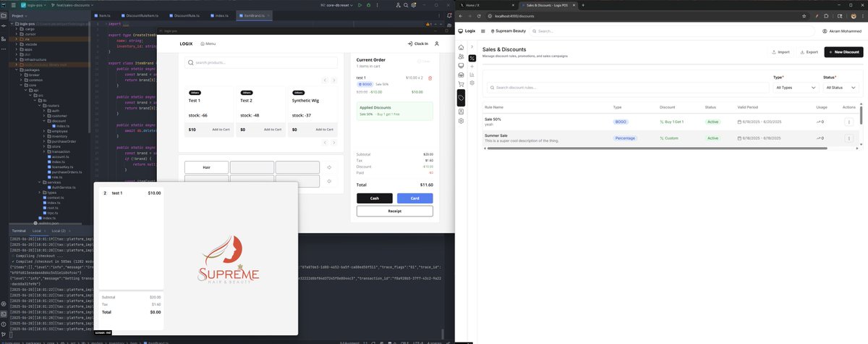Open the customers icon in Logix sidebar
The height and width of the screenshot is (344, 868).
[461, 56]
